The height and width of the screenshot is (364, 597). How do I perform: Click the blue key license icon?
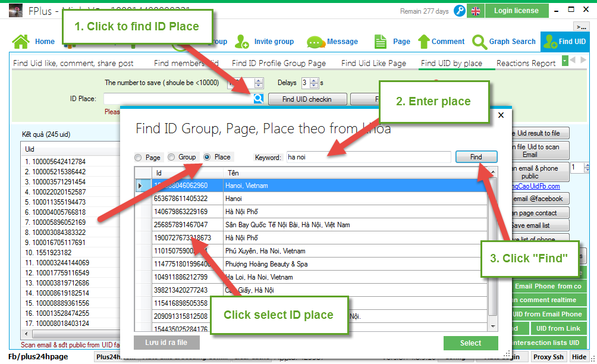(460, 11)
